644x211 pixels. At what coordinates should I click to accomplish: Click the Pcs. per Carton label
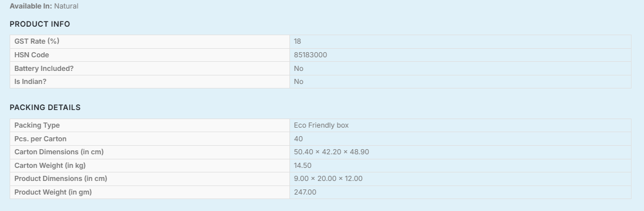40,138
